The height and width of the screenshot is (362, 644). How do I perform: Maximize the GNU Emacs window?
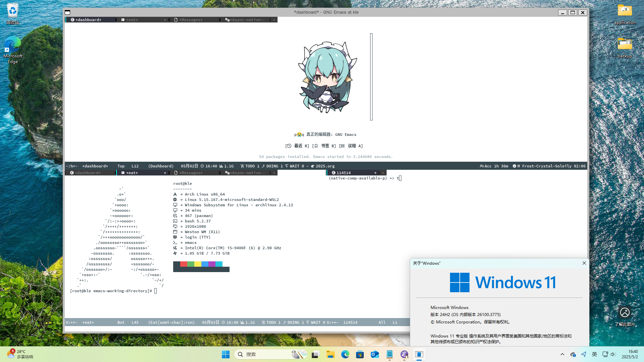tap(573, 12)
